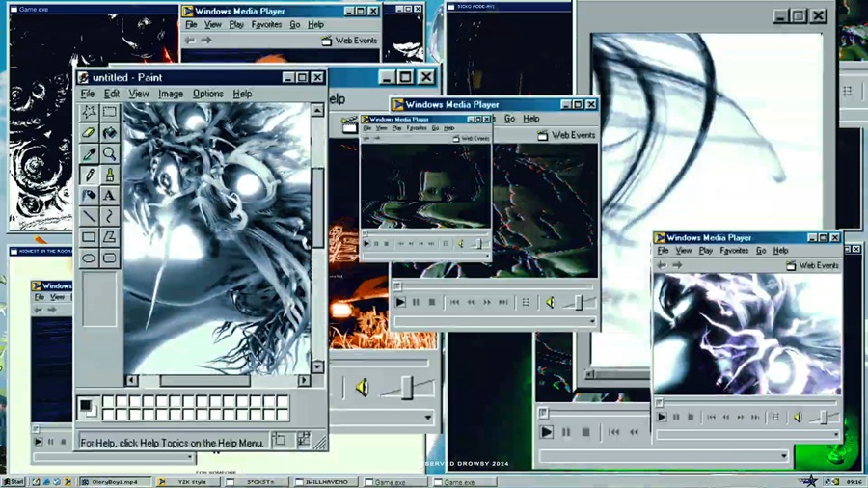Image resolution: width=868 pixels, height=488 pixels.
Task: Click large volume slider behind Paint window
Action: tap(407, 388)
